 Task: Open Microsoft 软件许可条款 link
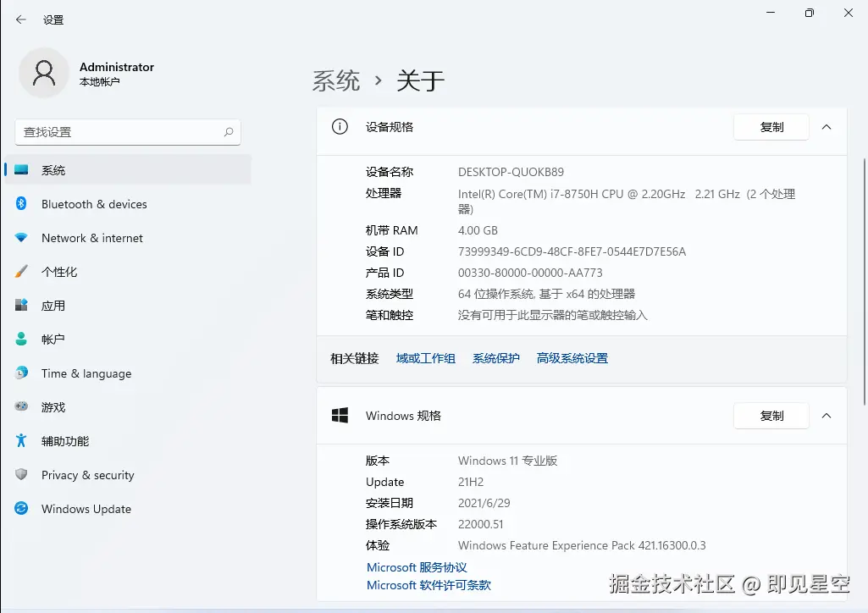429,585
